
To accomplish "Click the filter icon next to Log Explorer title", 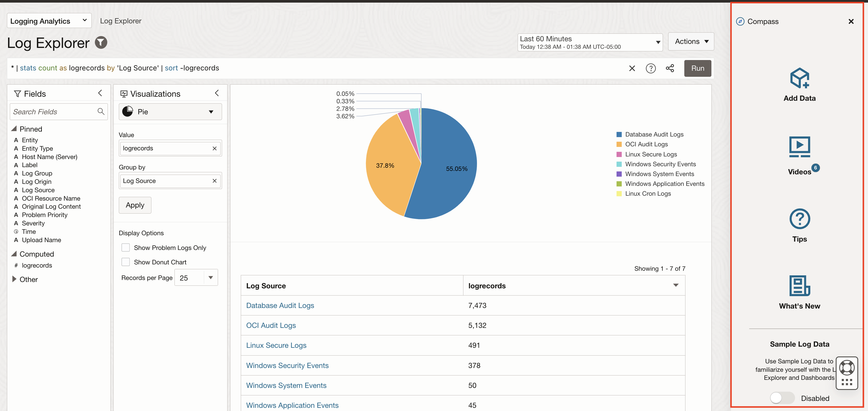I will coord(101,42).
